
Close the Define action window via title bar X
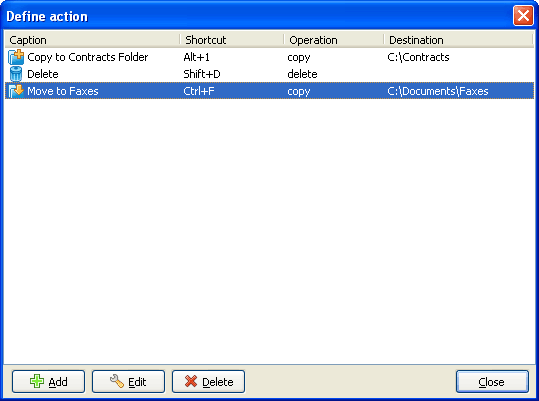point(523,15)
